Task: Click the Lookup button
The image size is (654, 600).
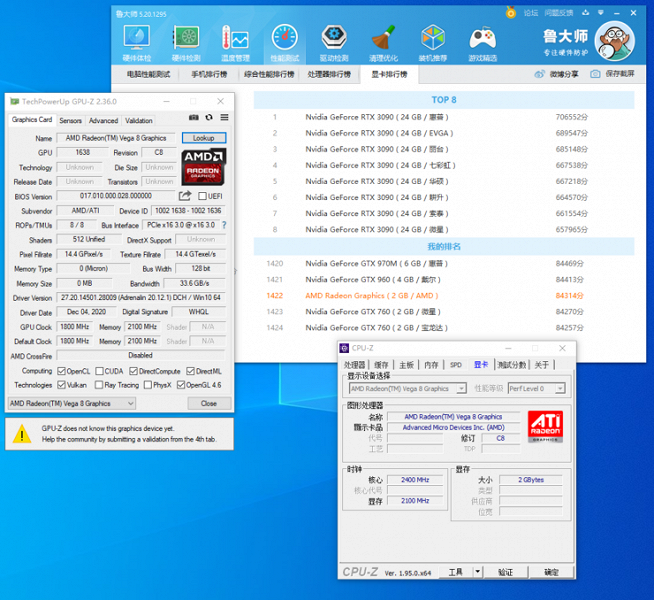Action: pos(203,138)
